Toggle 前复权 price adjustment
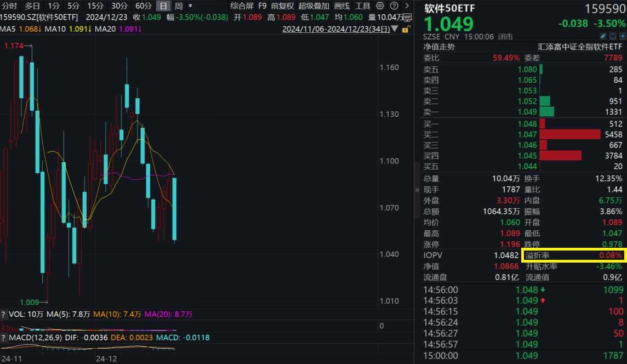 [x=282, y=6]
